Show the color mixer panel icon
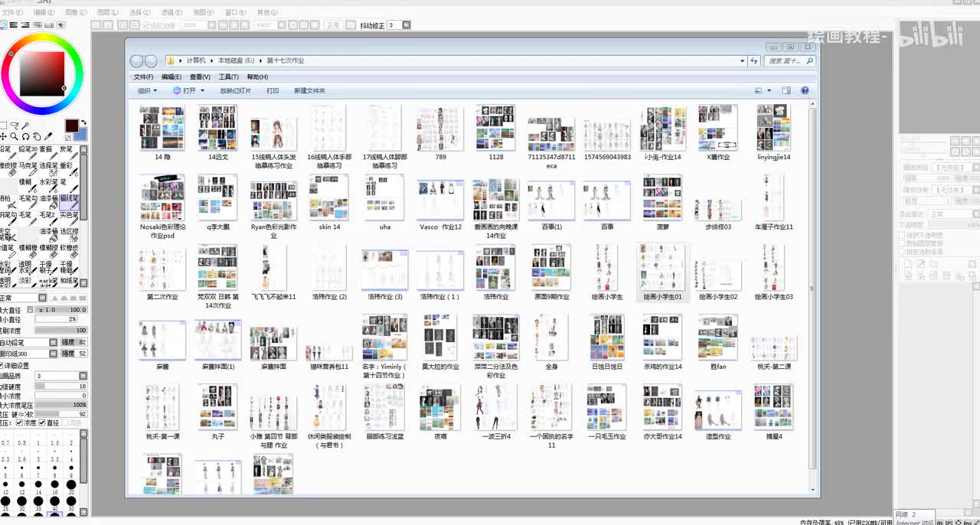Viewport: 980px width, 525px height. pos(37,24)
